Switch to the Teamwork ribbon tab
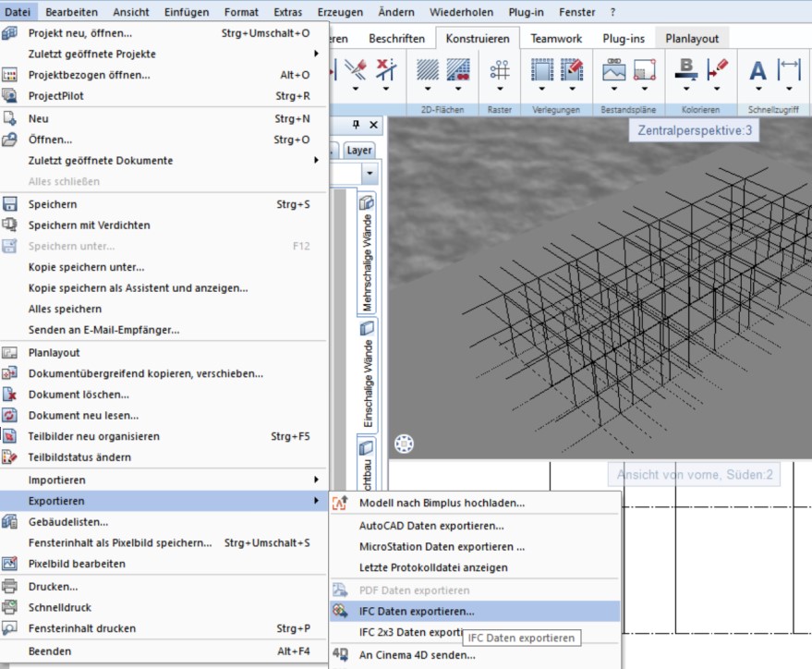Screen dimensions: 812x669 pyautogui.click(x=558, y=39)
